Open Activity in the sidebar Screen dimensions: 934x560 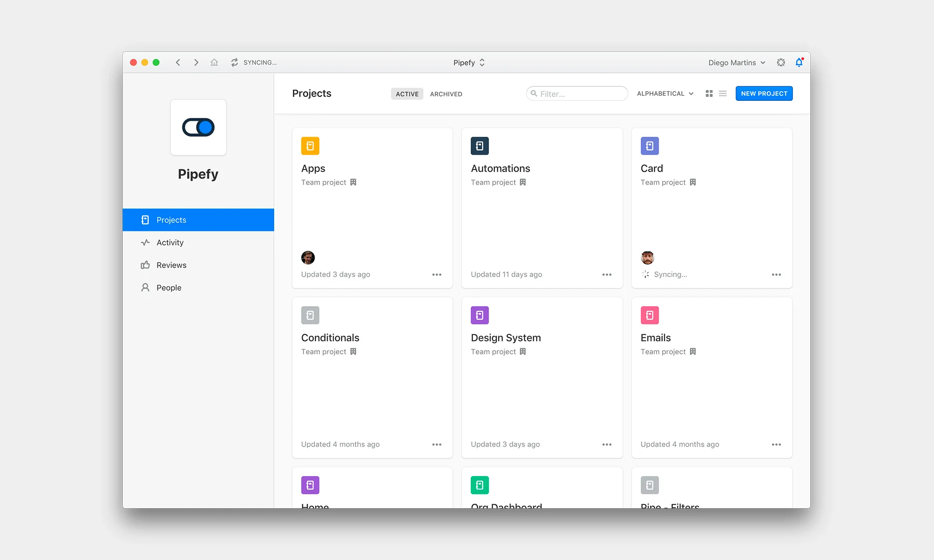170,243
